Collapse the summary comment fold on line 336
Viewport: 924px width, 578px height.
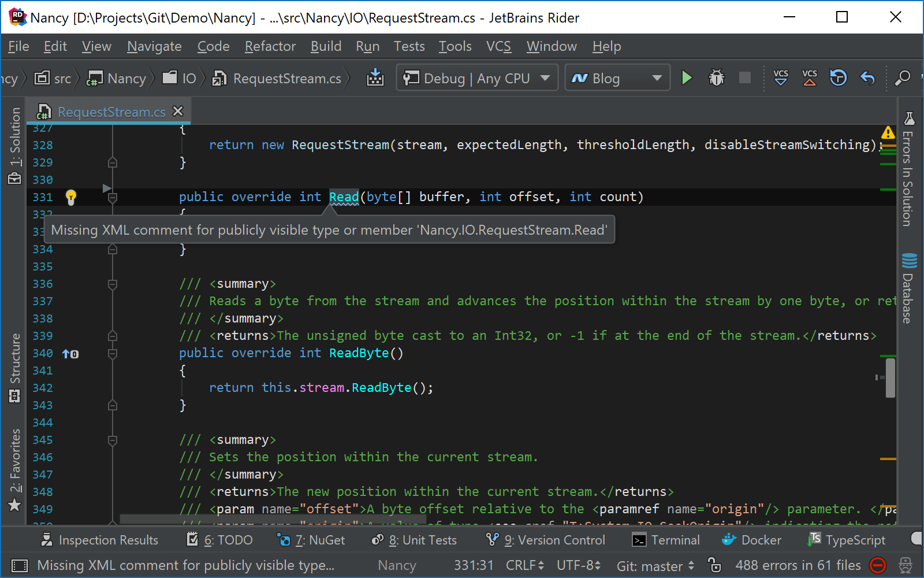[x=113, y=284]
